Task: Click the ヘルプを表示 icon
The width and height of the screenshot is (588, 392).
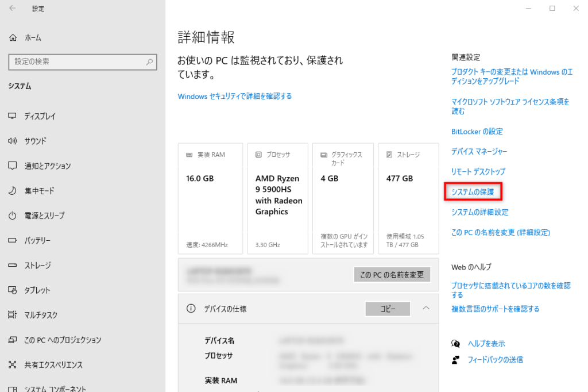Action: click(x=455, y=343)
